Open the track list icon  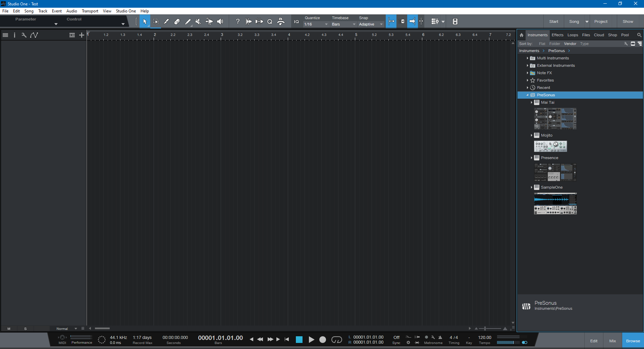coord(5,35)
